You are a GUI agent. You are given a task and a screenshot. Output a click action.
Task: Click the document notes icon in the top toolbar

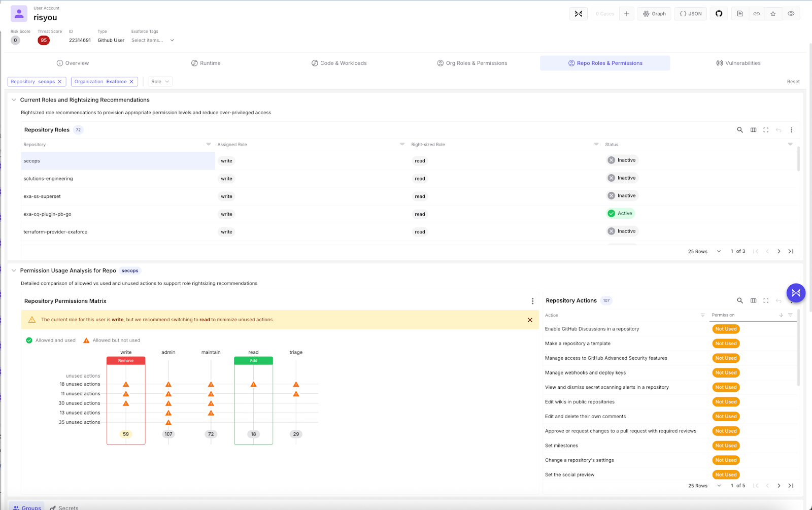pos(740,14)
